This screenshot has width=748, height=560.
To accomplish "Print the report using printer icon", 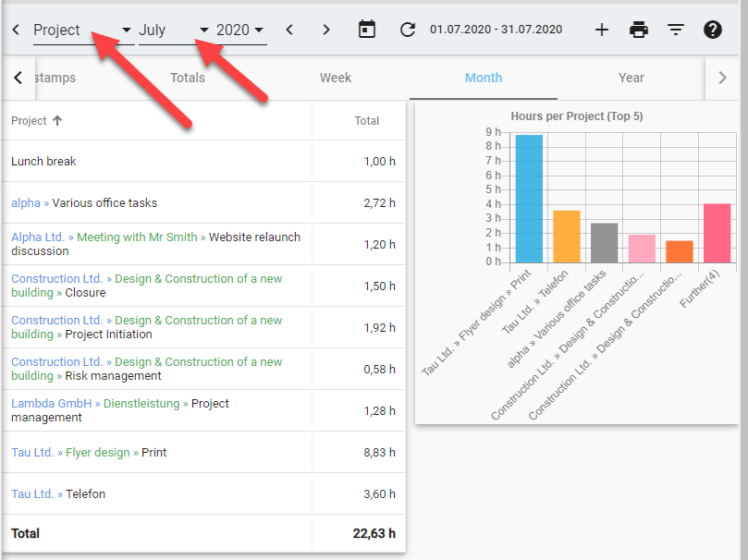I will (x=639, y=30).
